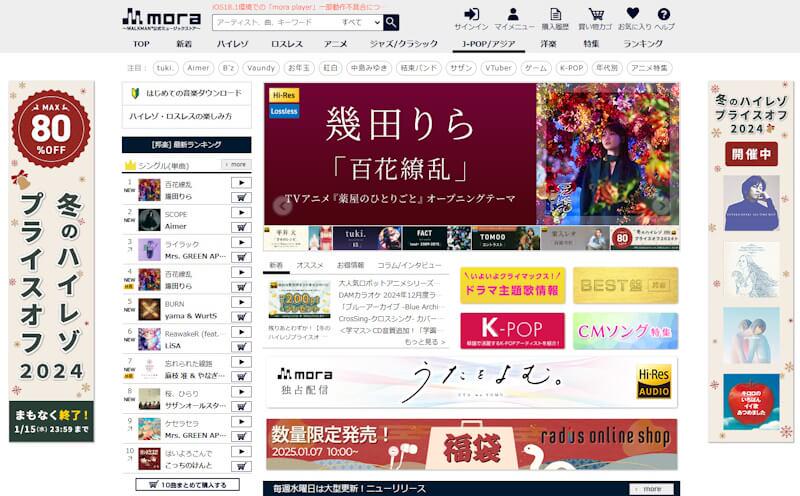800x496 pixels.
Task: Select the Vaundy tag pill
Action: [x=261, y=68]
